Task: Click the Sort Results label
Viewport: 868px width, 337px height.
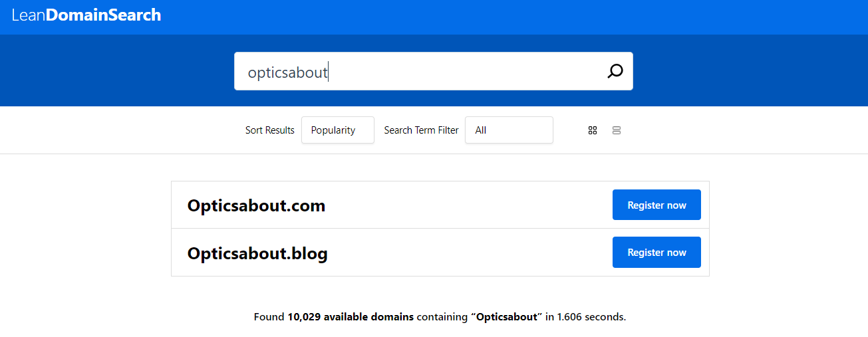Action: 270,130
